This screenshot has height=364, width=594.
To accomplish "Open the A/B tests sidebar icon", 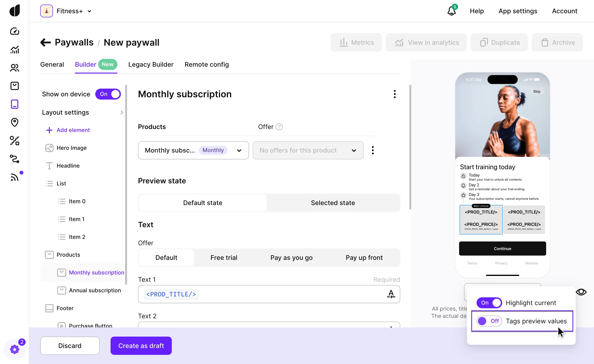I will pyautogui.click(x=14, y=140).
